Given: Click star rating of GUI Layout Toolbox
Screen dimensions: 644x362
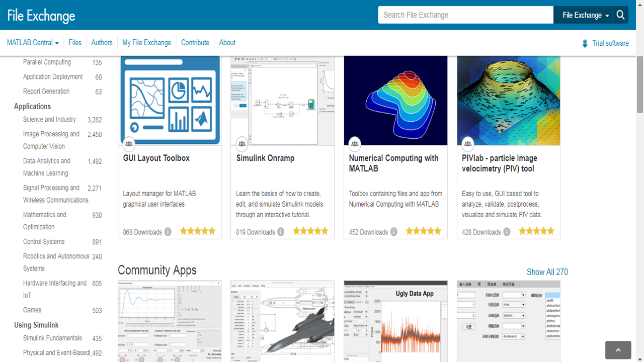Looking at the screenshot, I should click(198, 231).
